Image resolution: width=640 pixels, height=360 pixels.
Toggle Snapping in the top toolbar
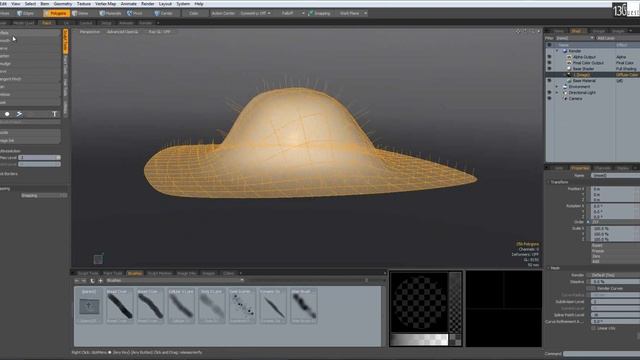coord(320,13)
